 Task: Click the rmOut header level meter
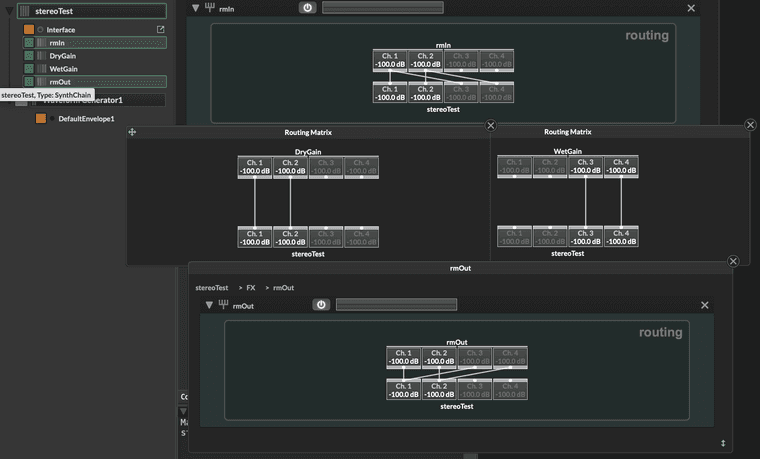pos(396,304)
